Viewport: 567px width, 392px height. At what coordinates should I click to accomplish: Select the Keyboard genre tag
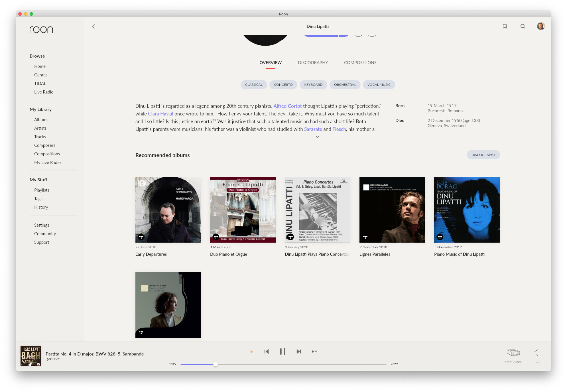coord(313,85)
